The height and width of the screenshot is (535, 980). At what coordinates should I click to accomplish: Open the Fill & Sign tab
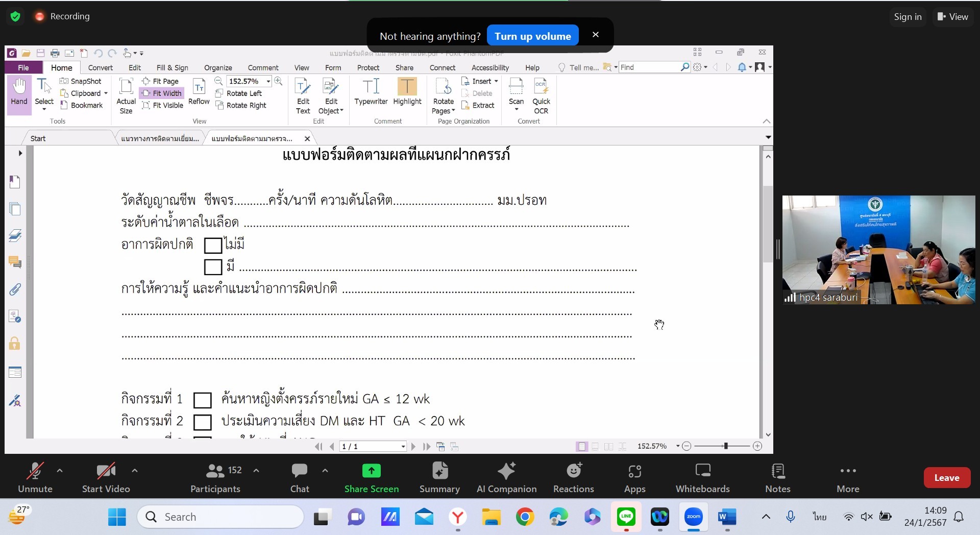click(172, 68)
